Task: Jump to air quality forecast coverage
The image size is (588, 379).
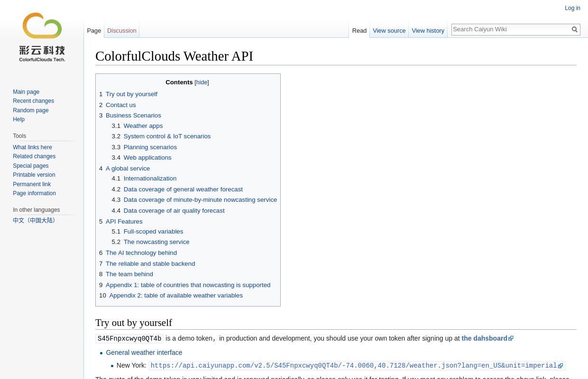Action: click(174, 211)
